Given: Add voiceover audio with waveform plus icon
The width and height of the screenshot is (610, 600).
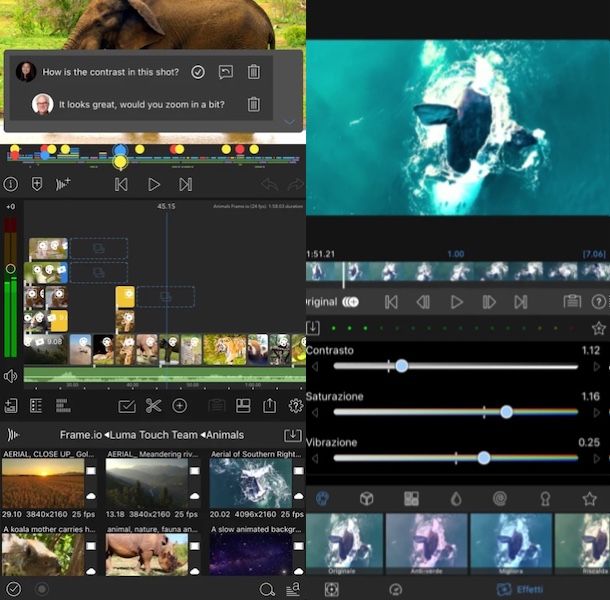Looking at the screenshot, I should (63, 184).
